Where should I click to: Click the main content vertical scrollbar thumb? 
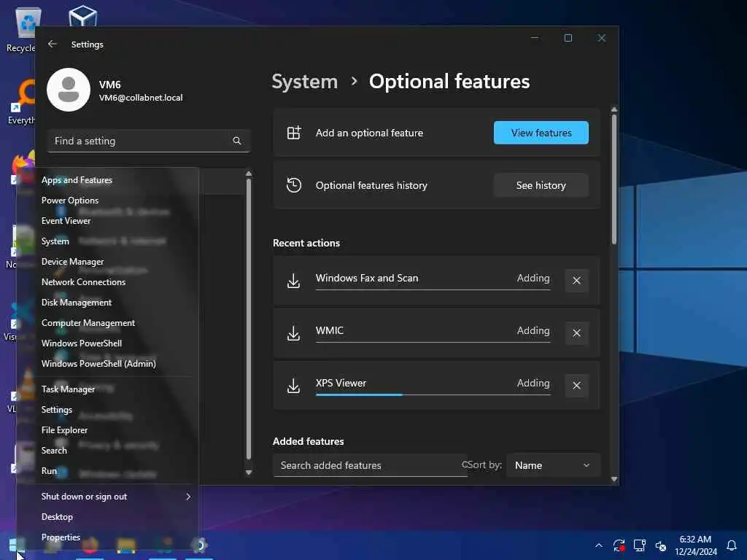[x=614, y=179]
